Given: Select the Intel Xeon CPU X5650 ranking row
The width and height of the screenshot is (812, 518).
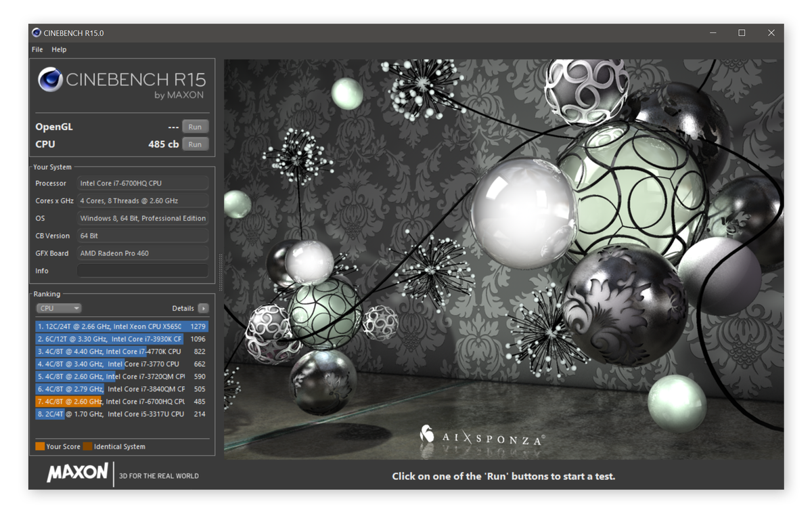Looking at the screenshot, I should click(x=122, y=326).
